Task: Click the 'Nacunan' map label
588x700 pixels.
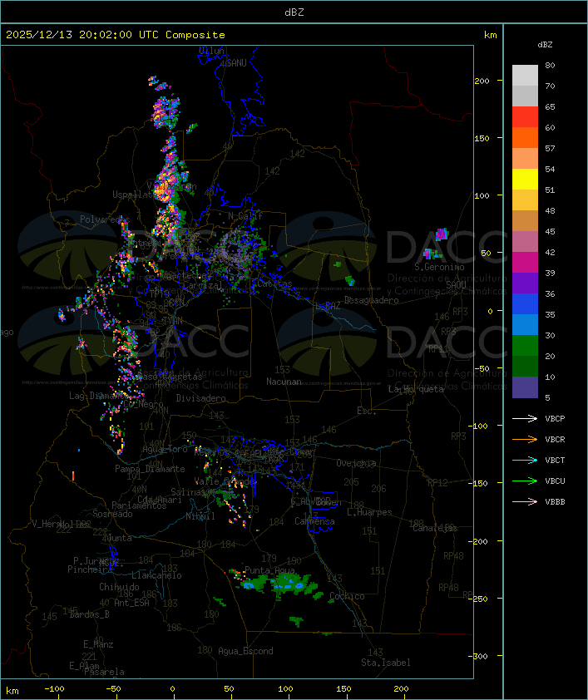Action: click(x=284, y=382)
